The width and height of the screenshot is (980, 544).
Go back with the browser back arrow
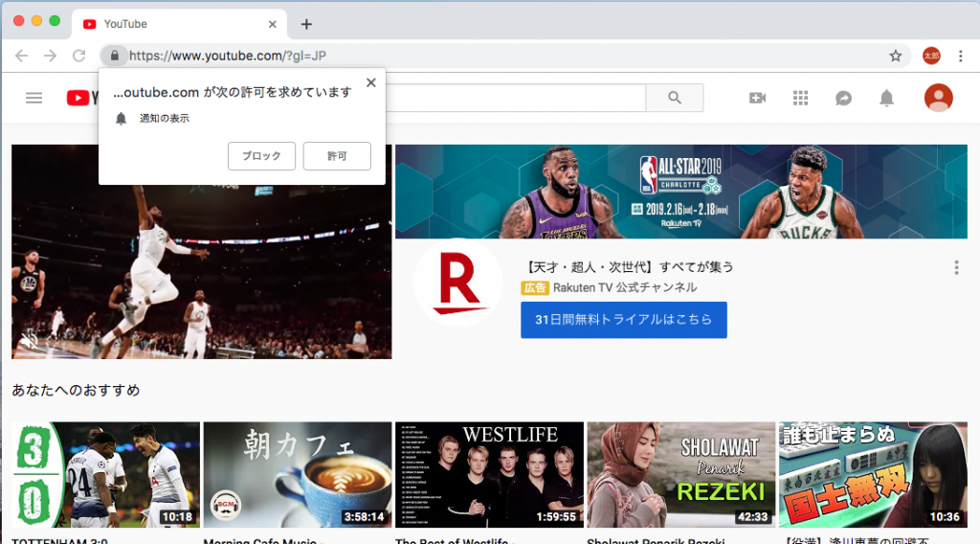(22, 56)
